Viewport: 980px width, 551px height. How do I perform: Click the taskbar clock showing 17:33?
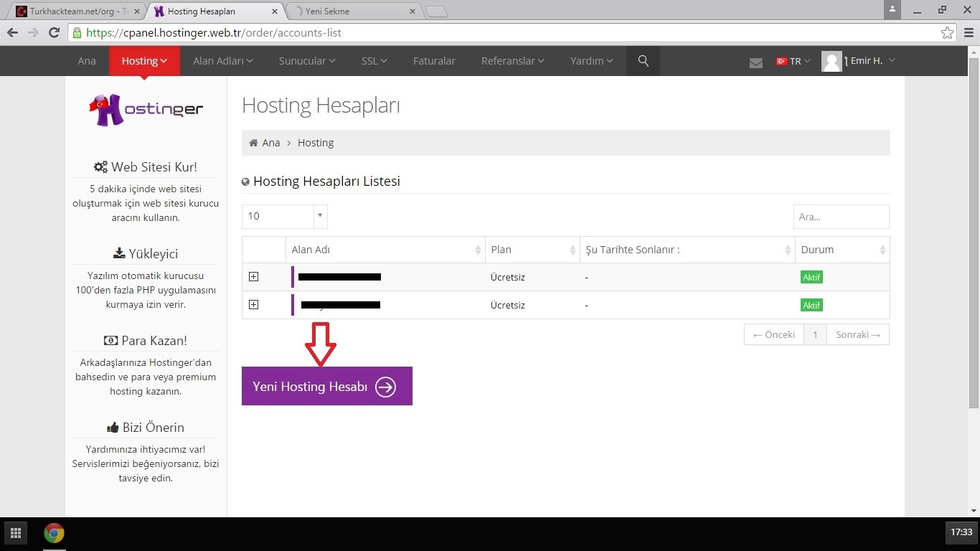pos(961,532)
